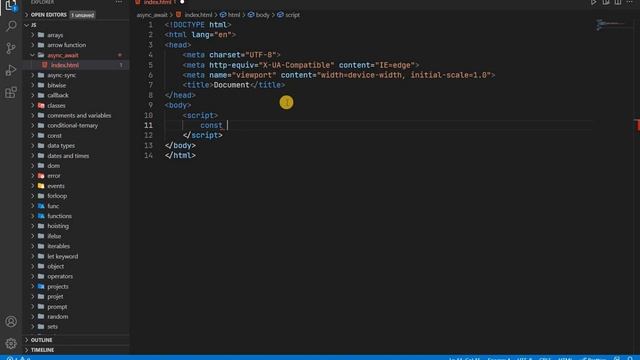Expand the OPEN EDITORS section
The image size is (640, 360).
tap(27, 15)
